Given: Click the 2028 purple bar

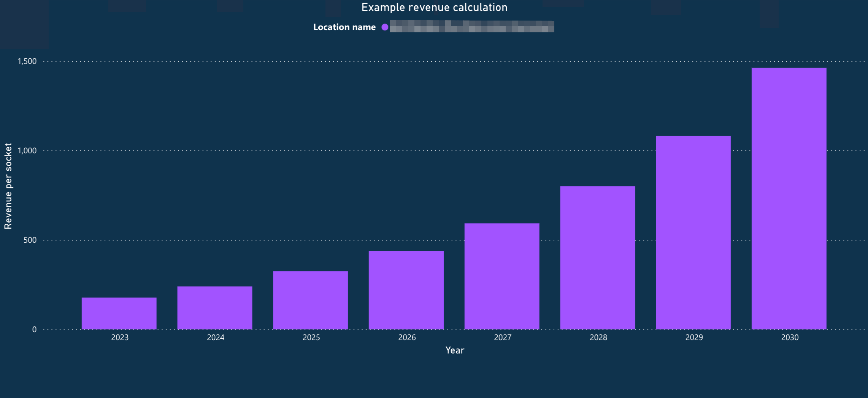Looking at the screenshot, I should [x=597, y=258].
